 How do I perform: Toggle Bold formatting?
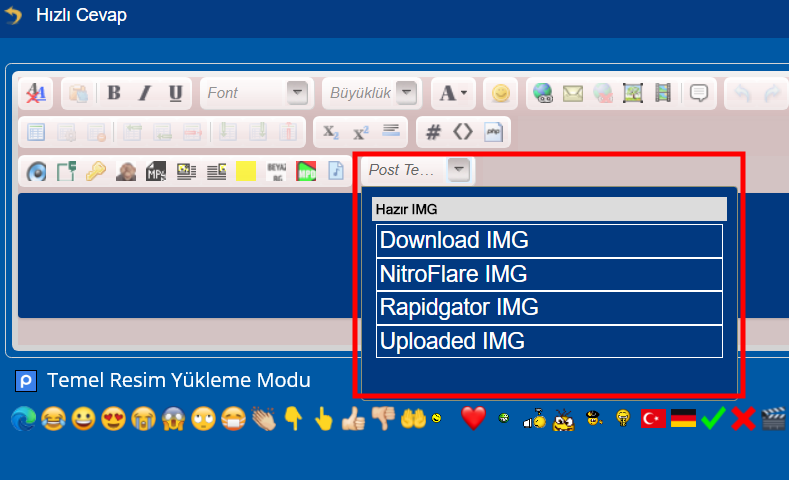click(114, 93)
